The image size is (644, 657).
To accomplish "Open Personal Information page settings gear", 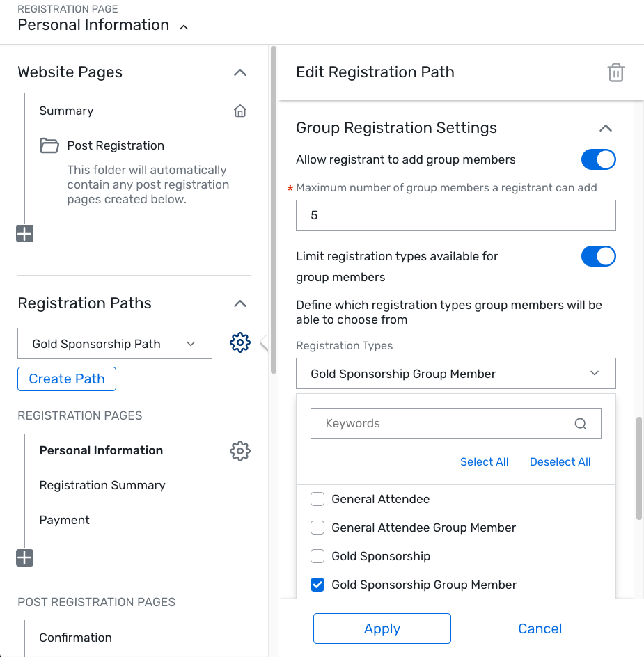I will (x=240, y=451).
